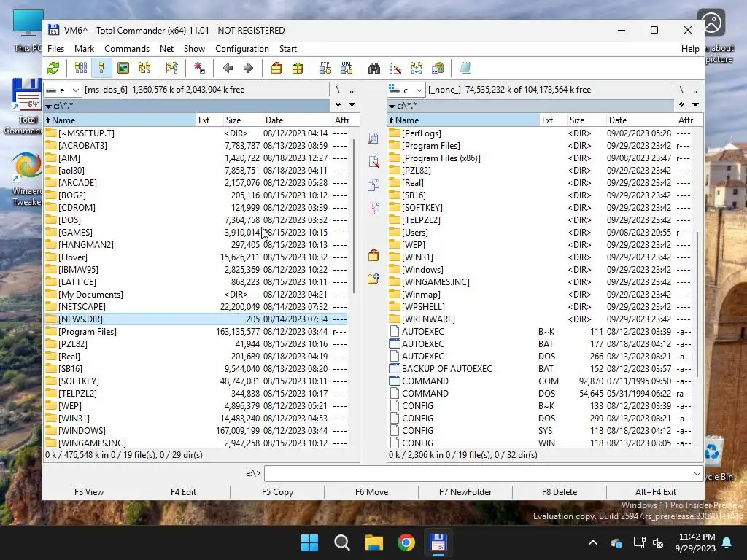The image size is (747, 560).
Task: Open the Windows Start button on taskbar
Action: pos(309,542)
